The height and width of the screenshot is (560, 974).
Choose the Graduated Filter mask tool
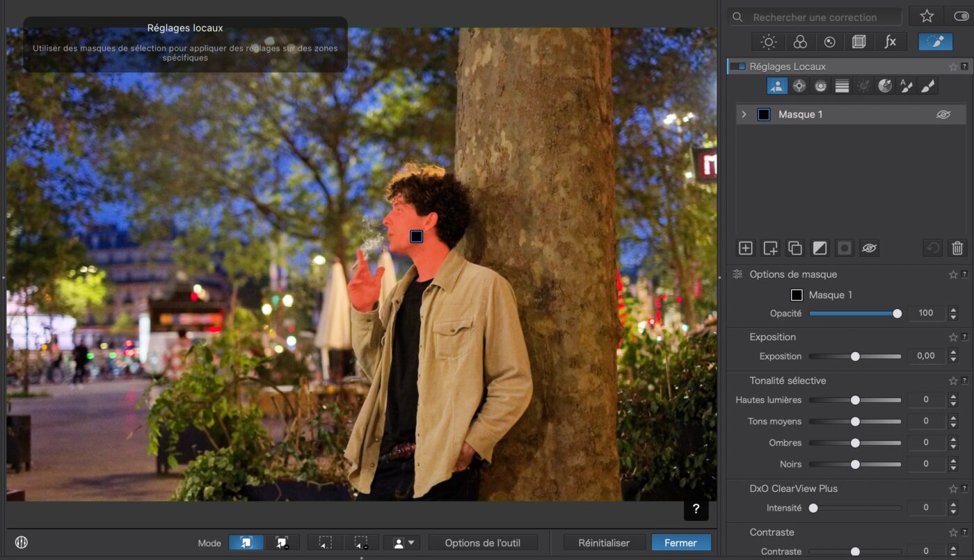point(842,86)
